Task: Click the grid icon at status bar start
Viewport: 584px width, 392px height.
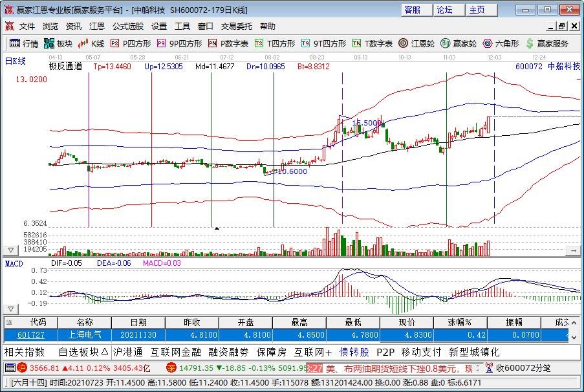Action: pos(10,368)
